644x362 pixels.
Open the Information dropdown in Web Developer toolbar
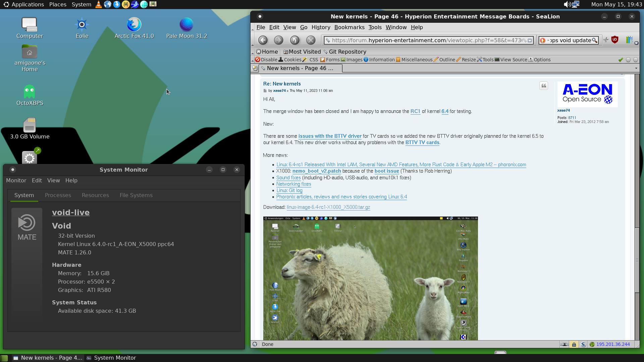pyautogui.click(x=379, y=60)
